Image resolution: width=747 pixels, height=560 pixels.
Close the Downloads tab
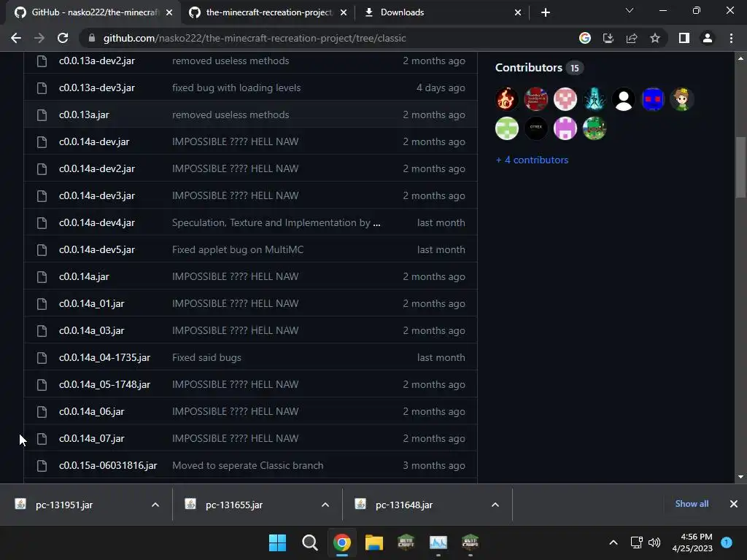pos(518,12)
